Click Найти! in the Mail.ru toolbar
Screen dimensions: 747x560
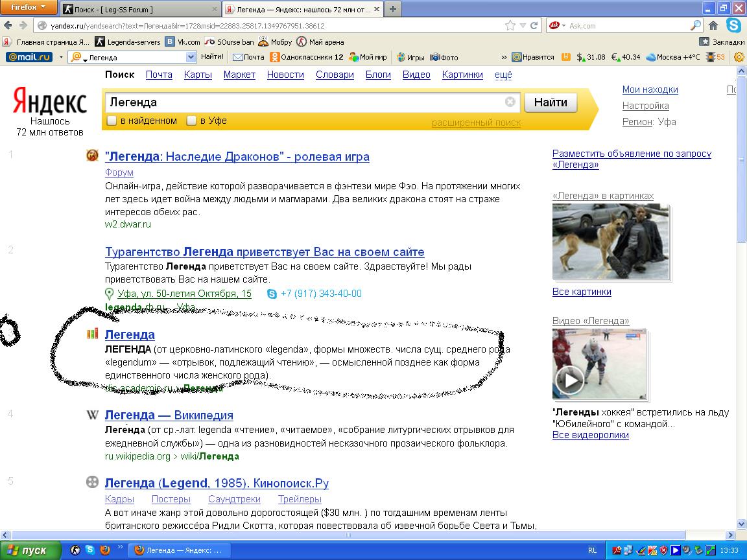[x=212, y=56]
